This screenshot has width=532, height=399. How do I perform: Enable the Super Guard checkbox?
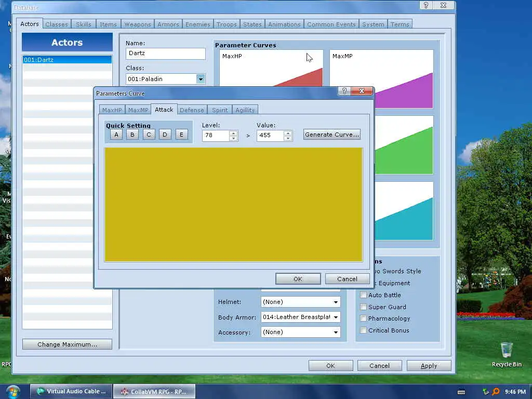pyautogui.click(x=363, y=307)
